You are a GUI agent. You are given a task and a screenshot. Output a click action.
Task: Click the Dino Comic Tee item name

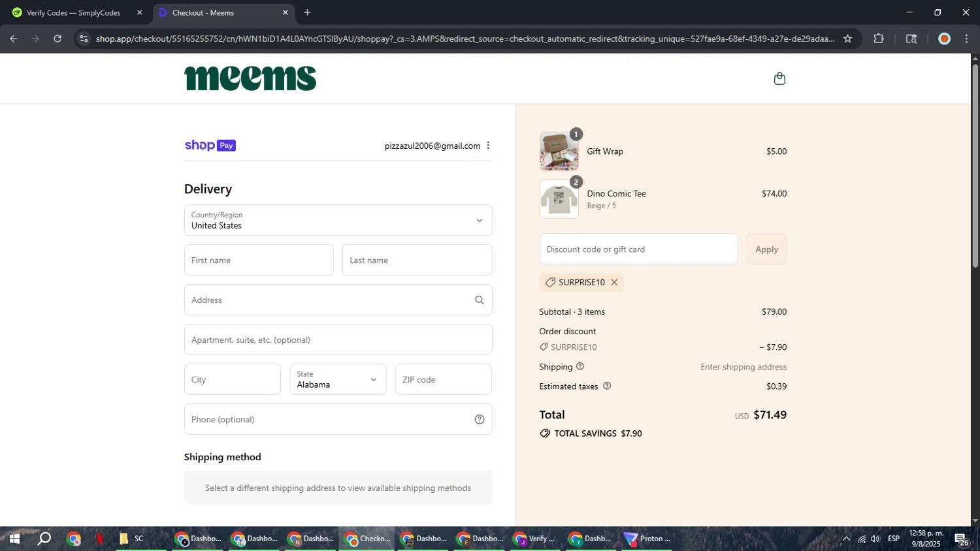click(616, 193)
